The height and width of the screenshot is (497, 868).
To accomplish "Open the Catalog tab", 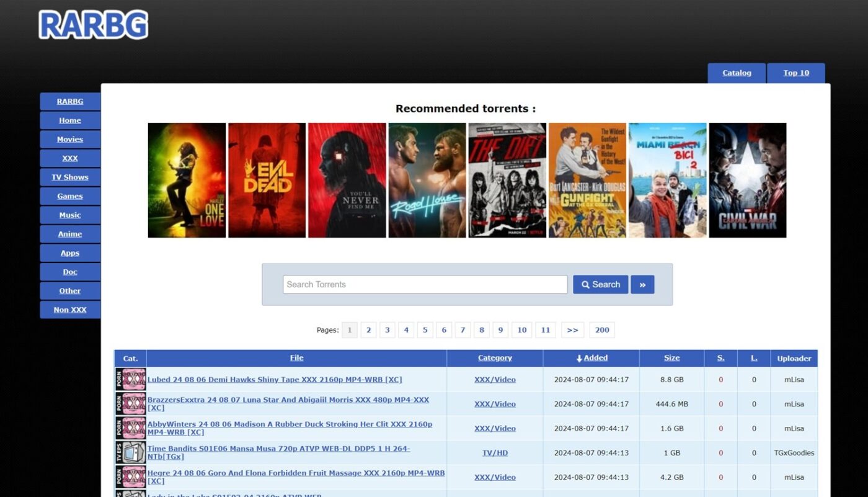I will (737, 73).
